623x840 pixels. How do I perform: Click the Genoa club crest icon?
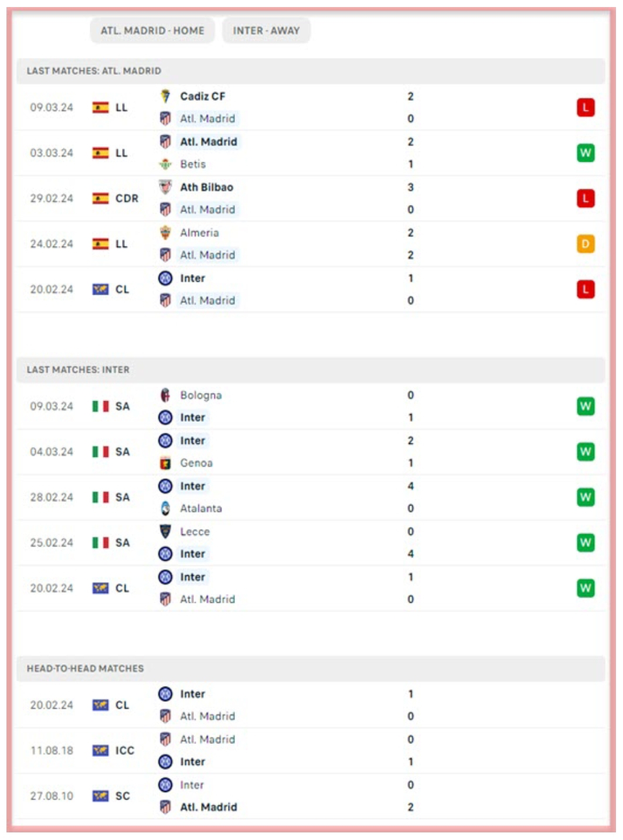click(x=165, y=463)
